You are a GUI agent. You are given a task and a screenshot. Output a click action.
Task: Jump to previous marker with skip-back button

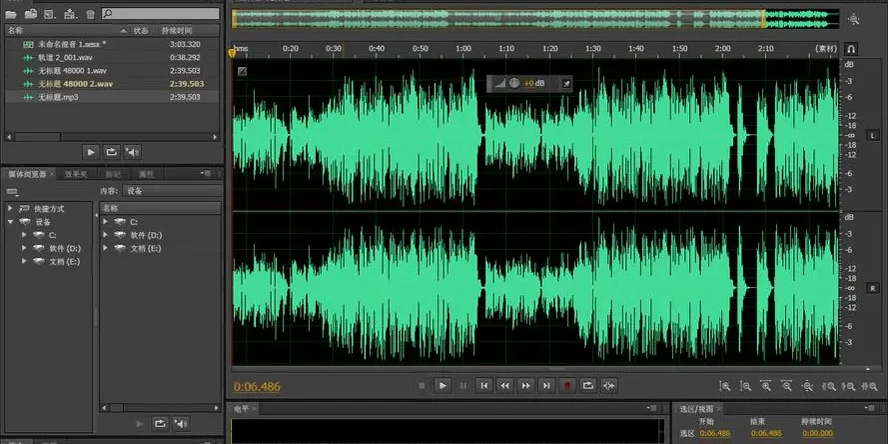[x=483, y=385]
